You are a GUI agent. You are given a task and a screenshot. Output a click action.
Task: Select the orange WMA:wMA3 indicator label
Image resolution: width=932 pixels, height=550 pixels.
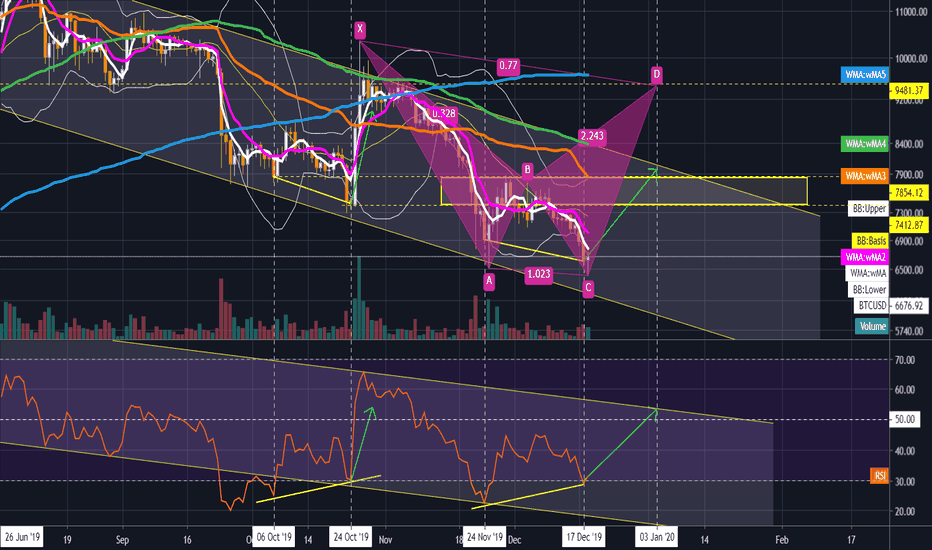coord(865,176)
